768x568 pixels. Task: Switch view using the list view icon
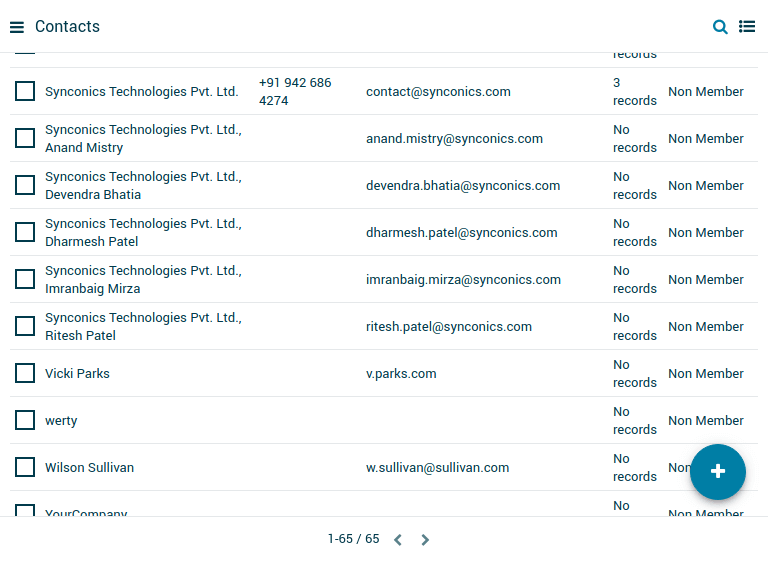[x=747, y=27]
